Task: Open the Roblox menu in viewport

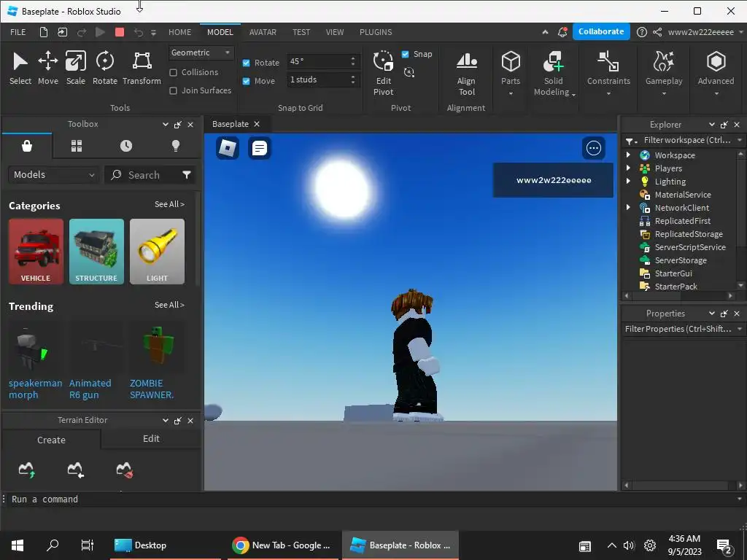Action: pos(228,147)
